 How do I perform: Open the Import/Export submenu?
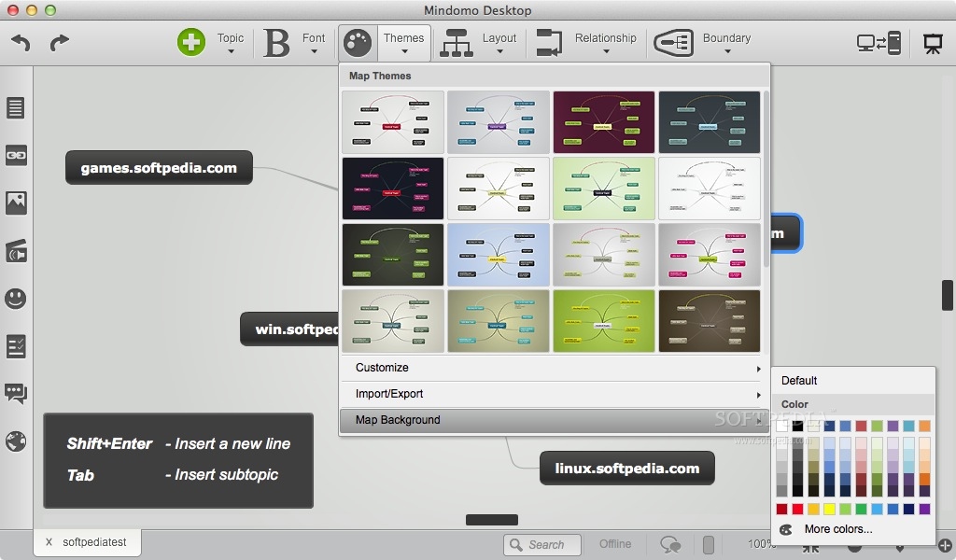[x=554, y=394]
